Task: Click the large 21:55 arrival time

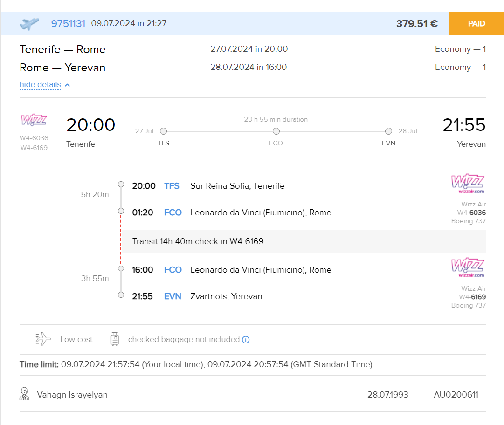Action: (464, 125)
